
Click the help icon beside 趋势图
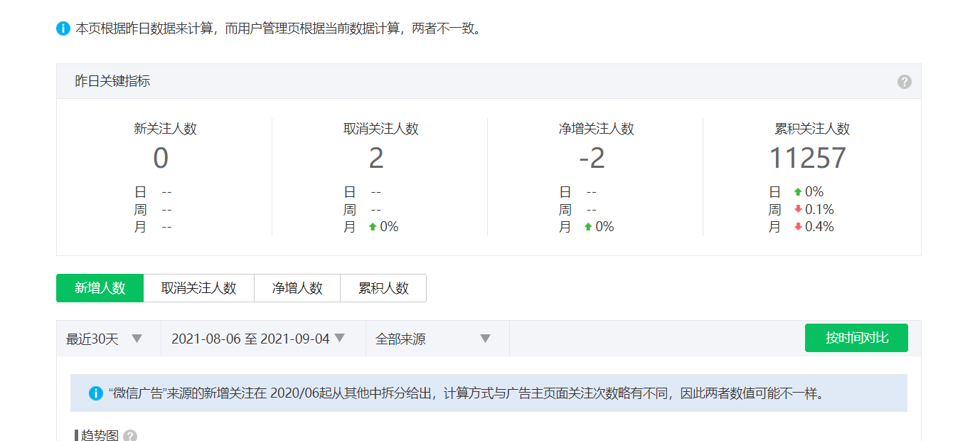coord(130,435)
